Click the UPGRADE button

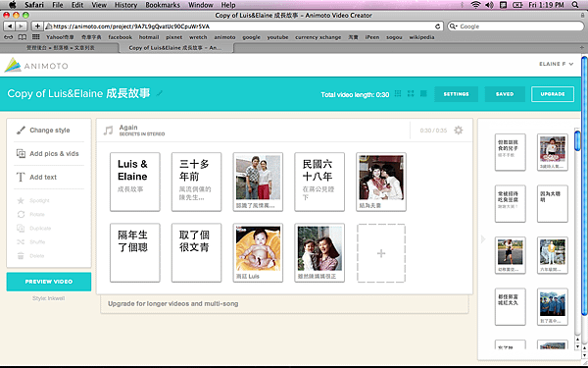tap(553, 94)
